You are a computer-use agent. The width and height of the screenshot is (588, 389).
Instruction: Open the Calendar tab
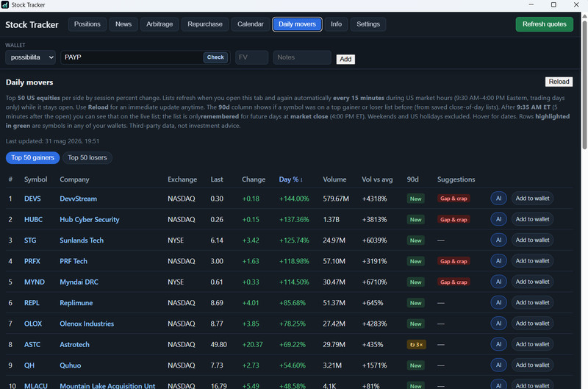(250, 24)
